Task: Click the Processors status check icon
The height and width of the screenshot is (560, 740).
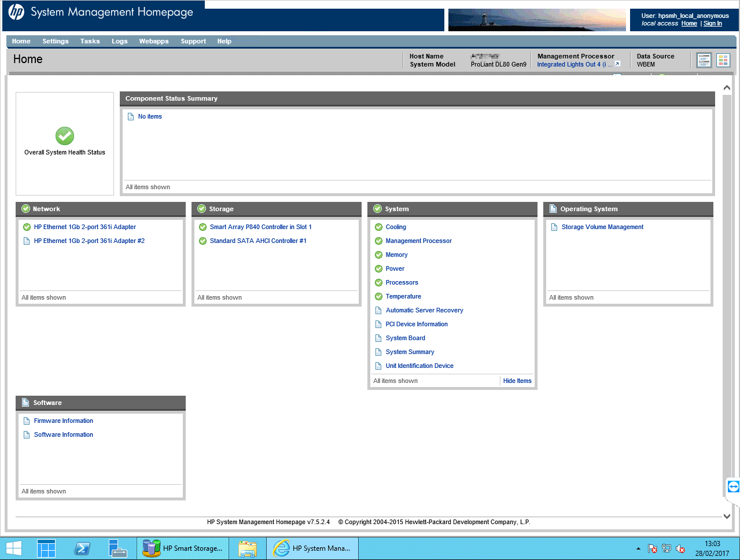Action: (x=378, y=283)
